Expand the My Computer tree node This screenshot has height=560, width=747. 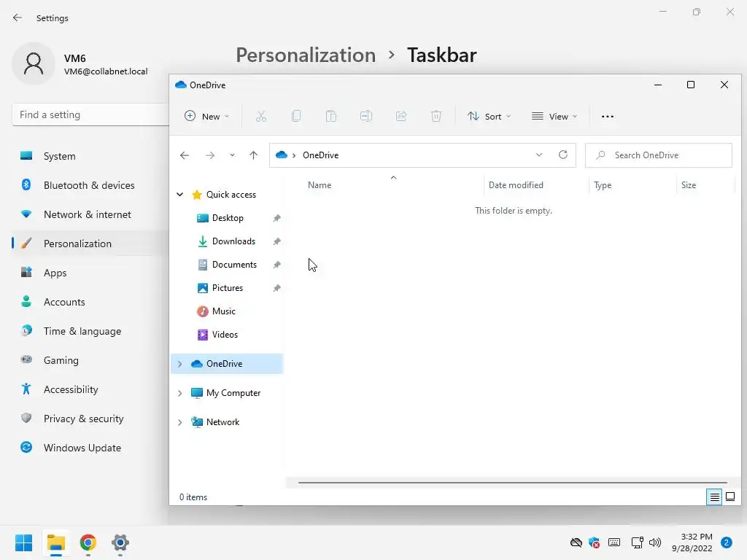[x=180, y=393]
